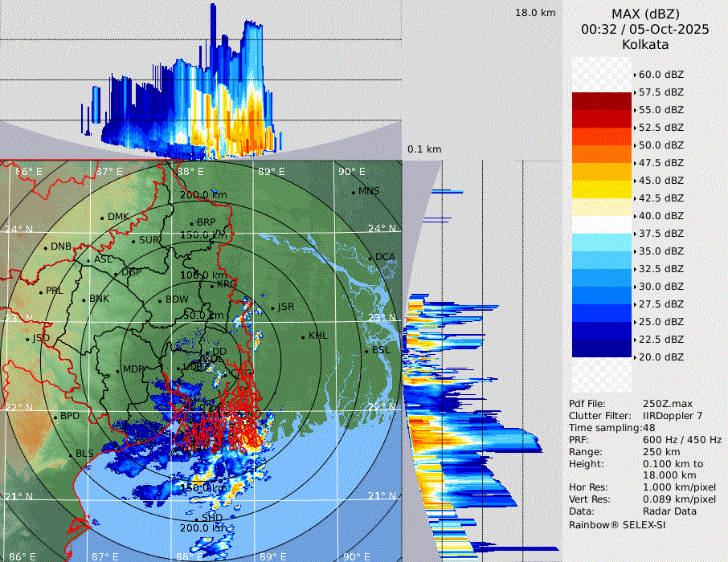Select the DCA station dot
The width and height of the screenshot is (728, 562).
[370, 258]
